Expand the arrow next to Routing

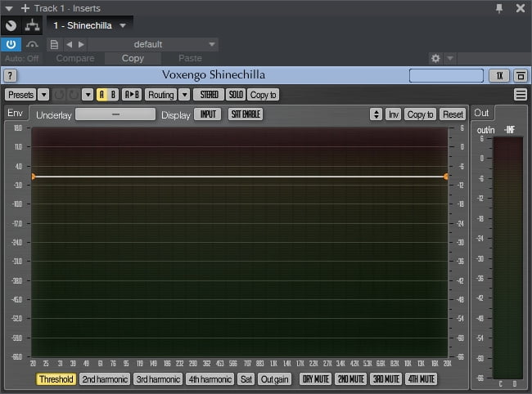tap(184, 95)
